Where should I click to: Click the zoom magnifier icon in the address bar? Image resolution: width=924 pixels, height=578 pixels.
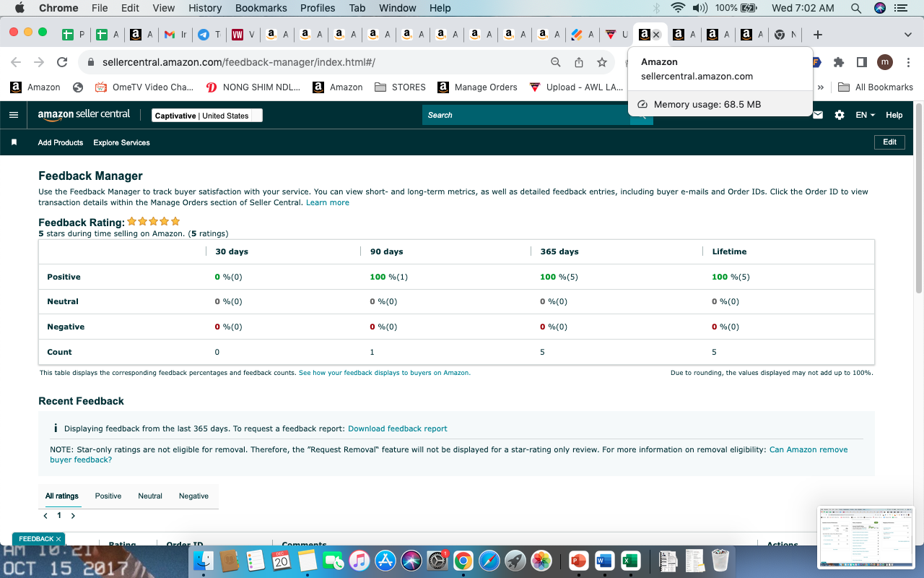point(555,62)
